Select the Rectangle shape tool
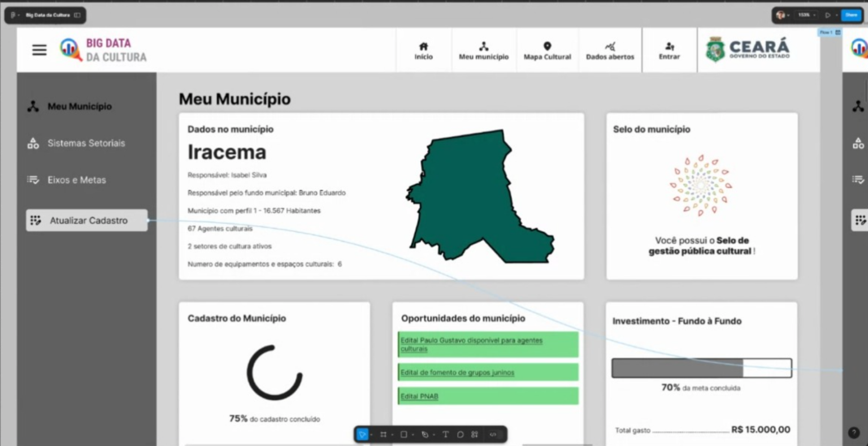Image resolution: width=868 pixels, height=446 pixels. click(x=403, y=434)
